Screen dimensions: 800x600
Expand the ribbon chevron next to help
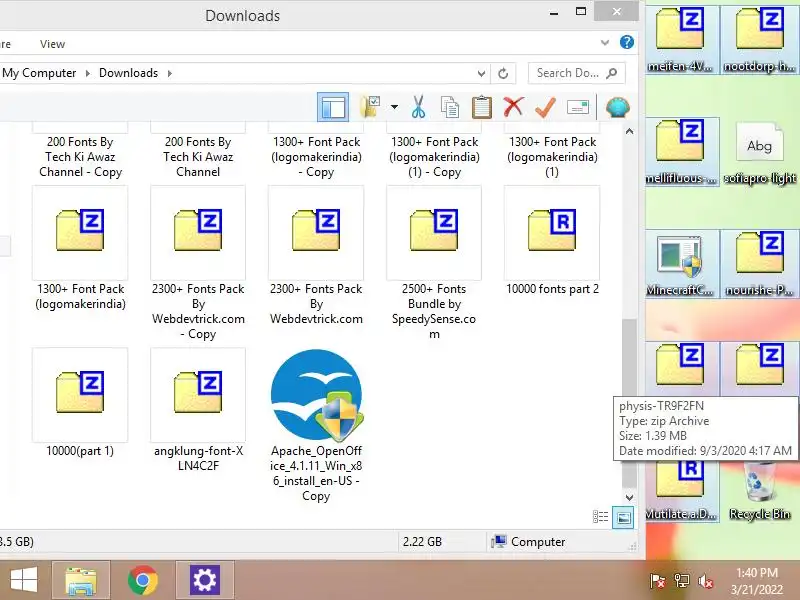point(605,43)
